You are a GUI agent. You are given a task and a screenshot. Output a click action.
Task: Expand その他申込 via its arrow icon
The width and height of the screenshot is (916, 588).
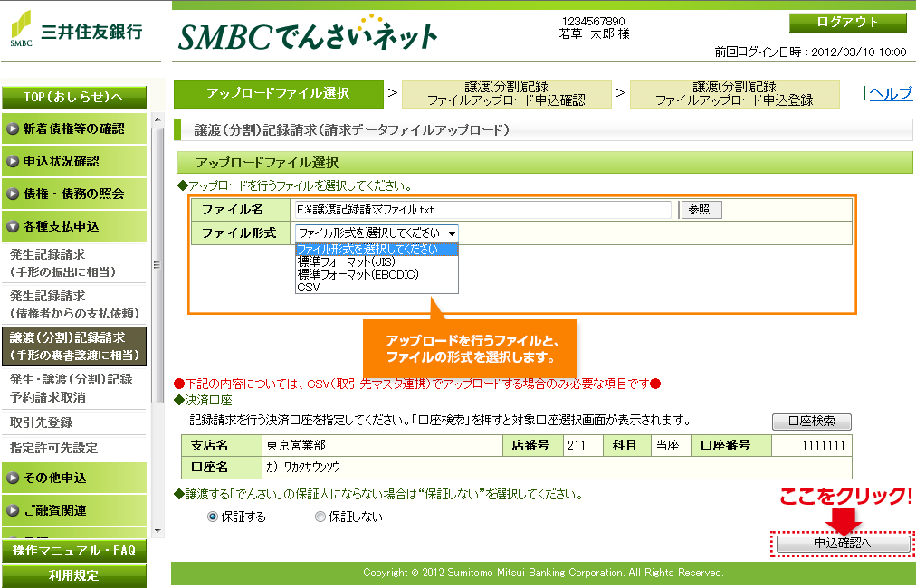(x=13, y=478)
